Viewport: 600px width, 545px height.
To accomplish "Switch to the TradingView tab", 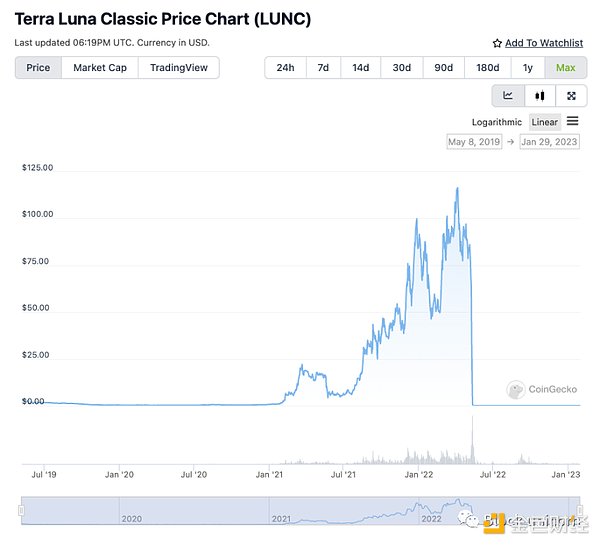I will [x=179, y=68].
